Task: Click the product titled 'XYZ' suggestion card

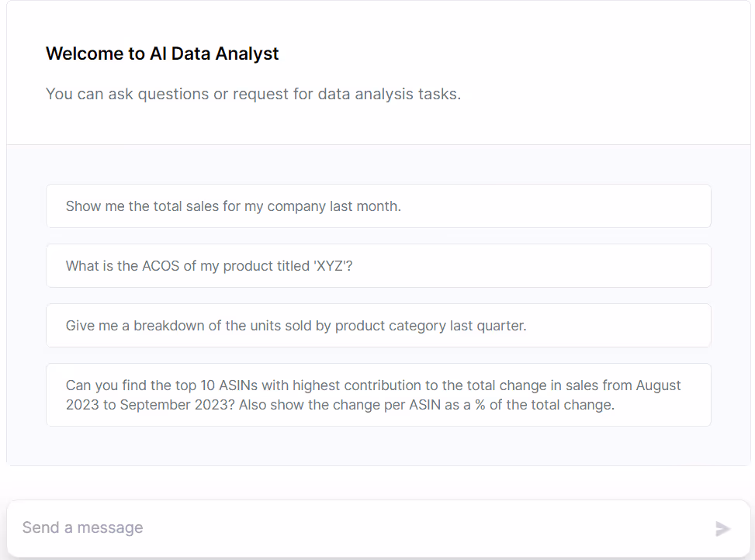Action: 378,266
